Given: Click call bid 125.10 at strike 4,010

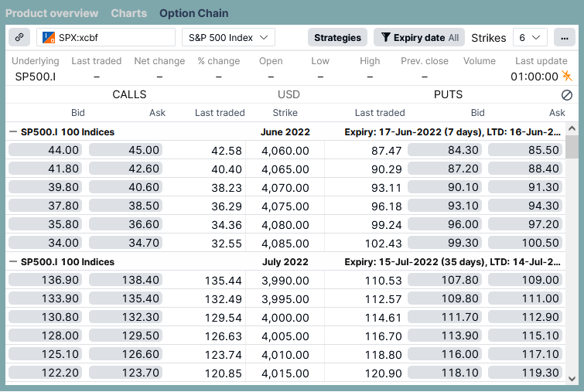Looking at the screenshot, I should tap(46, 354).
